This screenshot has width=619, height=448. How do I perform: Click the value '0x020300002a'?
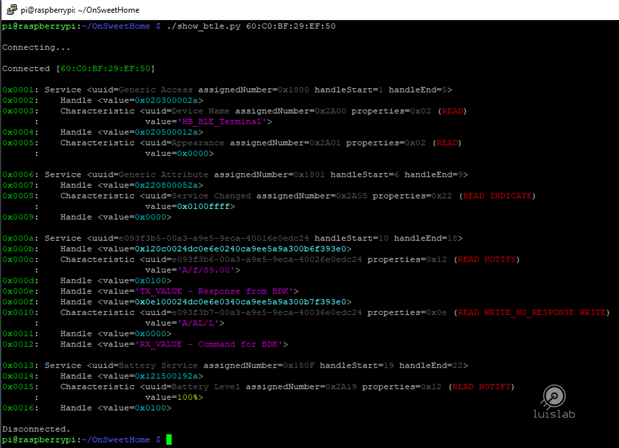click(x=166, y=101)
